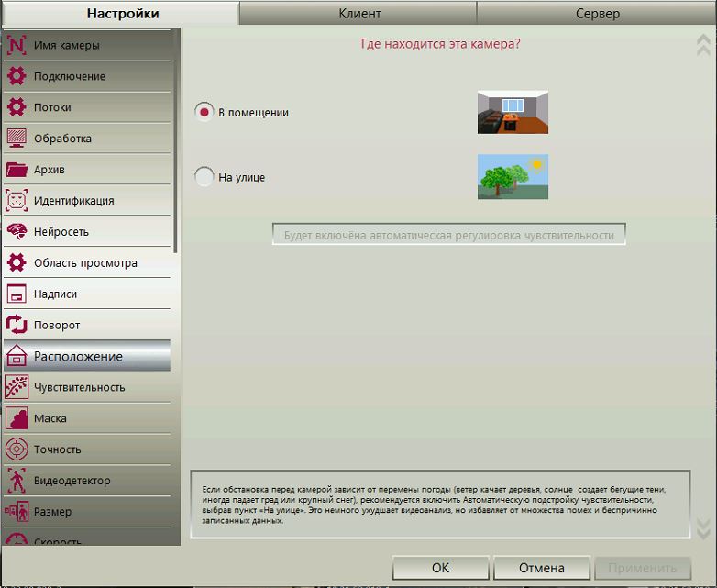The width and height of the screenshot is (717, 588).
Task: Open the 'Имя камеры' settings section
Action: point(87,45)
